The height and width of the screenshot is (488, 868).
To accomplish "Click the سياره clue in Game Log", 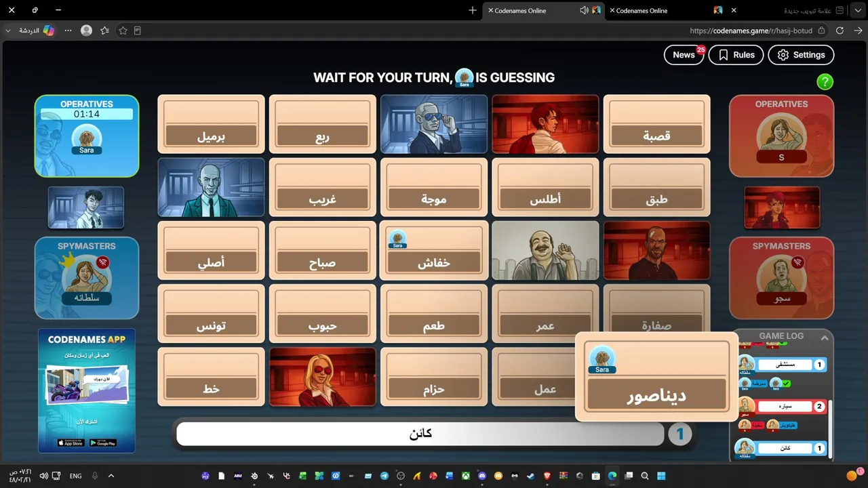I will click(785, 407).
